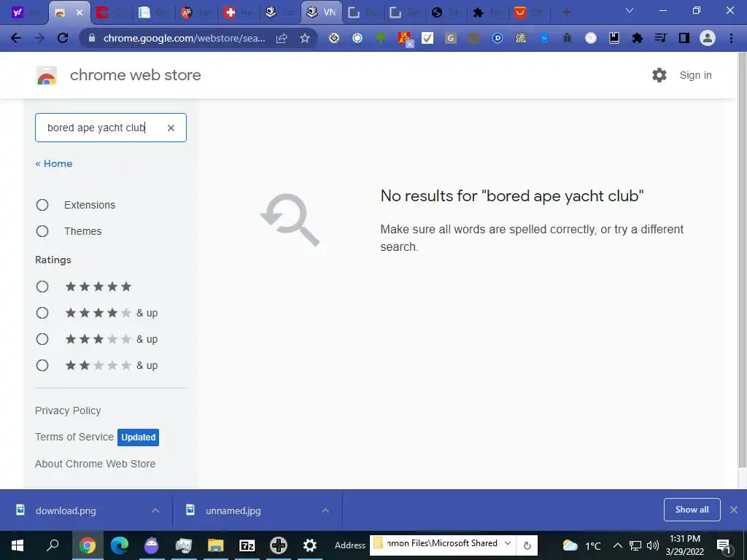Filter by two stars & up
Viewport: 747px width, 560px height.
pos(42,365)
